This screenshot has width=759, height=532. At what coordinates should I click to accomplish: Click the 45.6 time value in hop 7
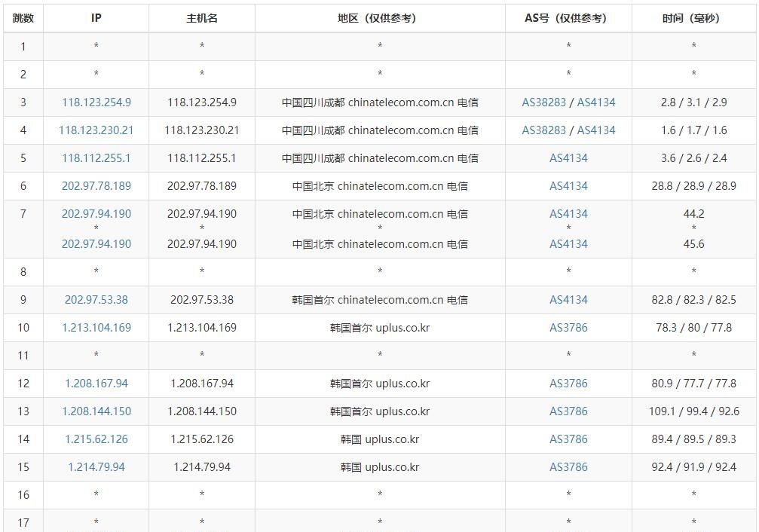click(693, 244)
